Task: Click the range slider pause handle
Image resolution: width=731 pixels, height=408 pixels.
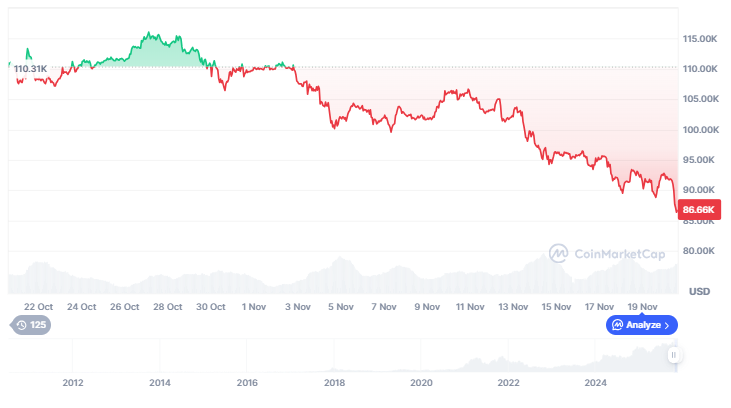Action: 675,355
